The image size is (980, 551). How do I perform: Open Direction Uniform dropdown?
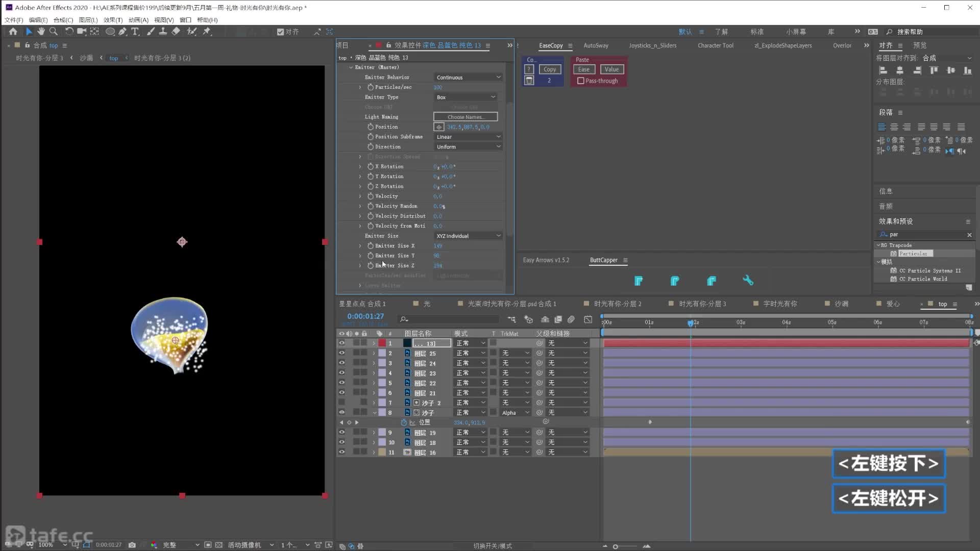click(468, 147)
